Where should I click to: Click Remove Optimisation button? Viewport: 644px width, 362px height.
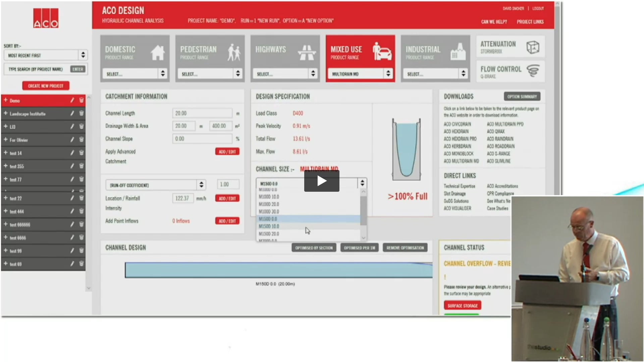pyautogui.click(x=405, y=248)
